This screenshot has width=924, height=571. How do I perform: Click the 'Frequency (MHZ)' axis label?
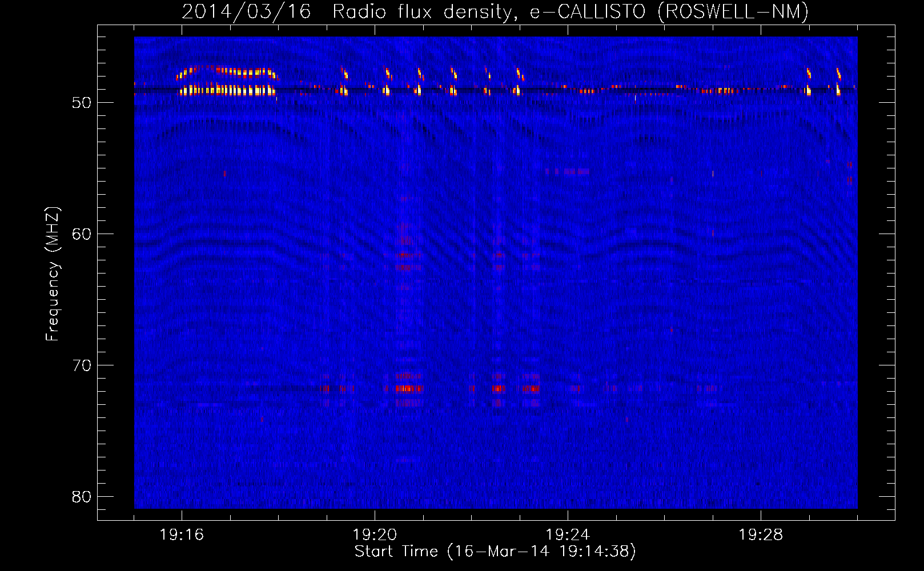[52, 274]
